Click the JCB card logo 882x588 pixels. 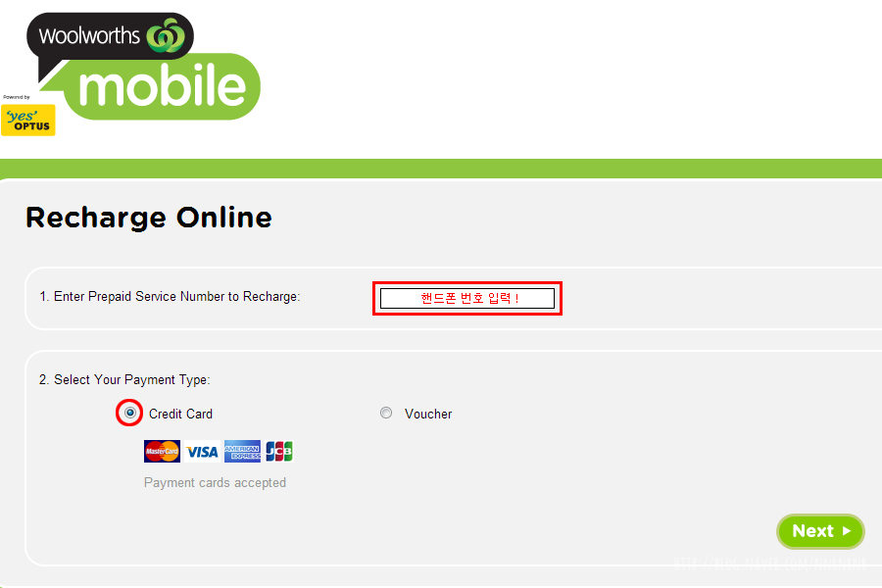click(x=279, y=451)
